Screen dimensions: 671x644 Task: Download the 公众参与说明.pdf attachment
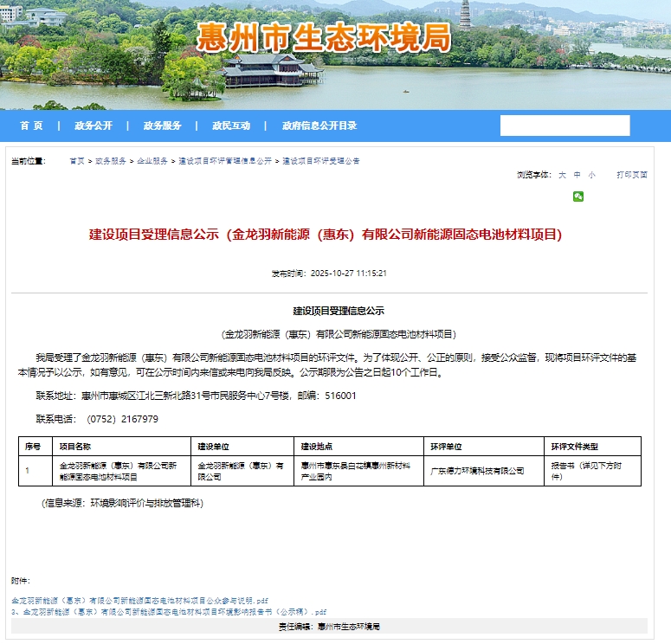(x=139, y=601)
